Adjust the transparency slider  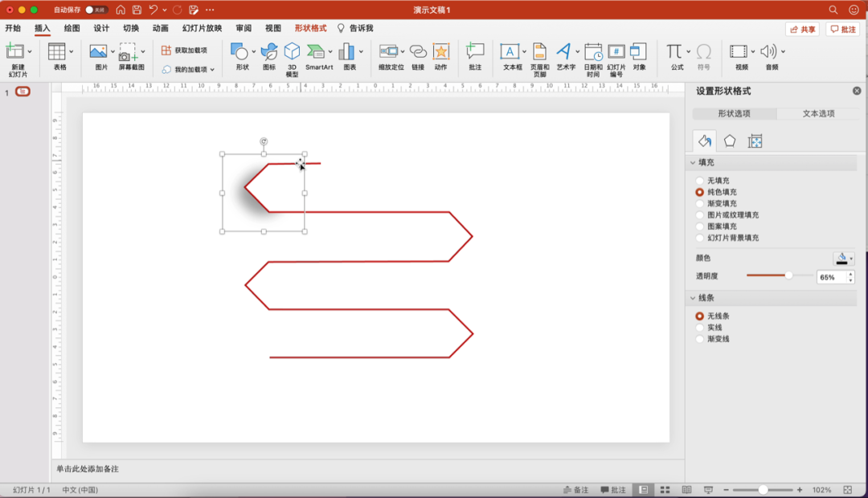click(x=788, y=276)
